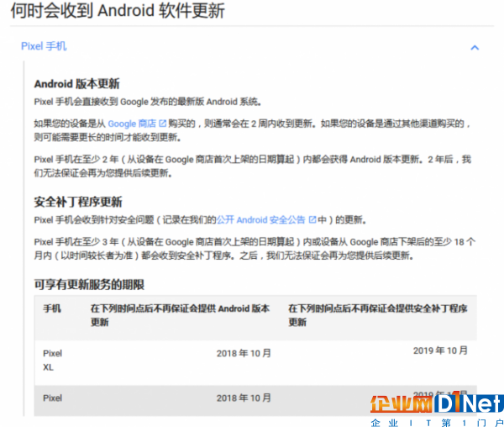Select page title 何时会收到 Android 软件更新
This screenshot has width=504, height=427.
click(x=118, y=11)
